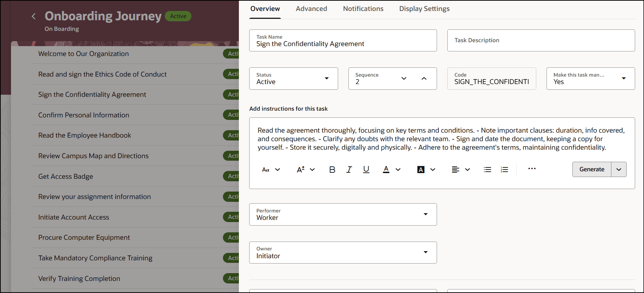The width and height of the screenshot is (644, 293).
Task: Open the Status dropdown
Action: 293,78
